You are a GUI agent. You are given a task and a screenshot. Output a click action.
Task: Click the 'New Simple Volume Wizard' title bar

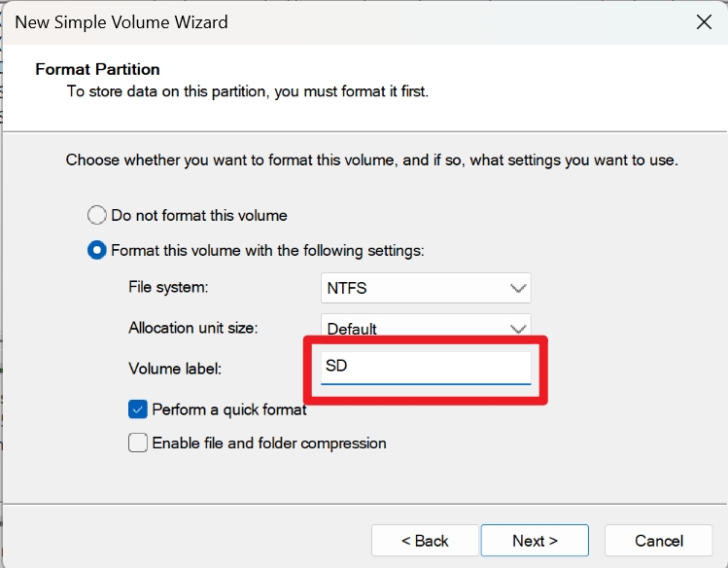292,20
